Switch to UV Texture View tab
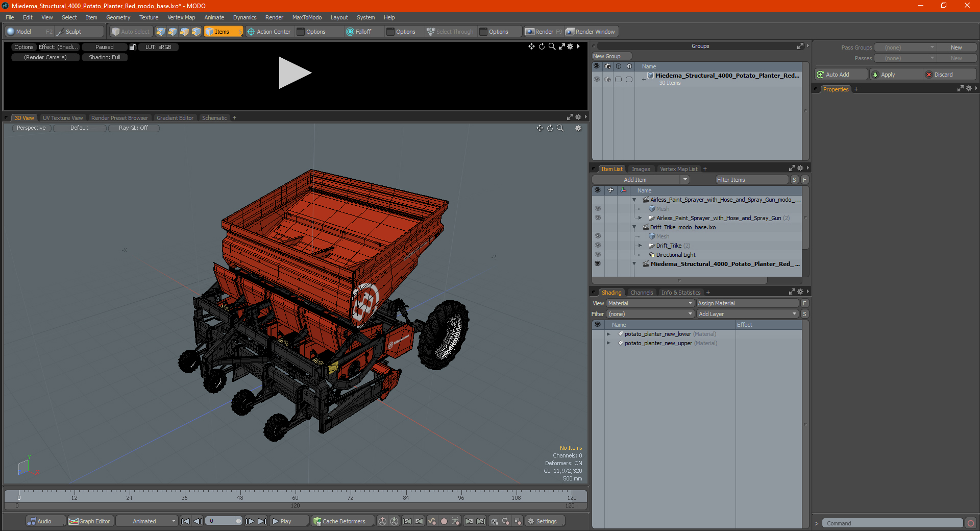 pos(62,118)
